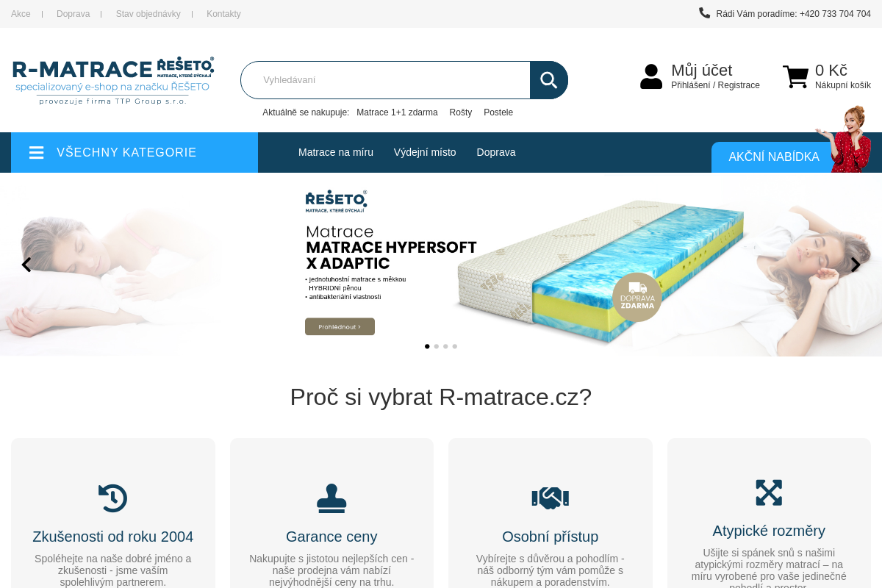The image size is (882, 588).
Task: Open the Rošty menu item
Action: click(x=461, y=112)
